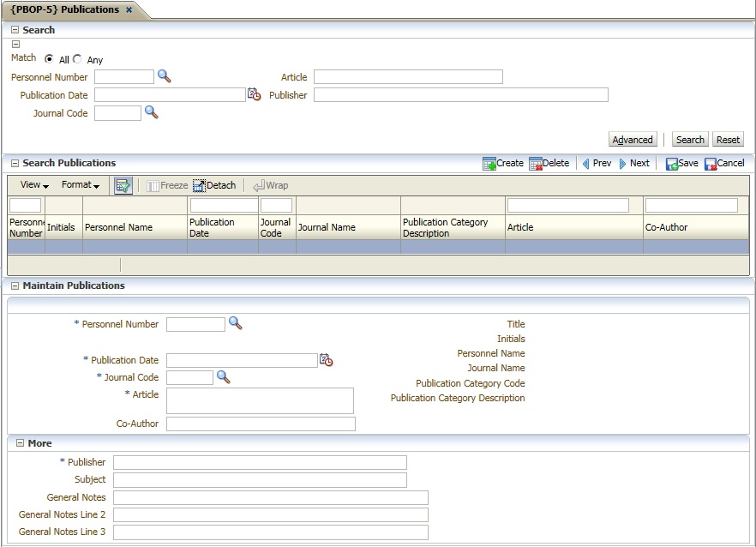Viewport: 756px width, 547px height.
Task: Select the Match Any radio button
Action: click(x=77, y=59)
